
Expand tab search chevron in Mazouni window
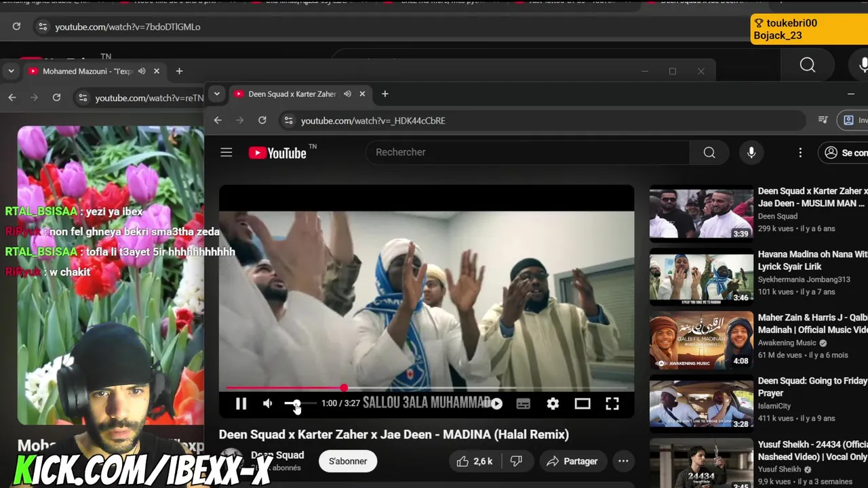click(12, 71)
